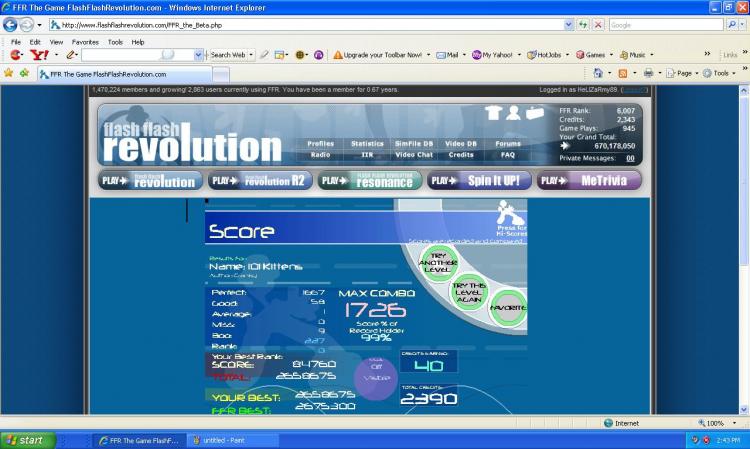Click the mail envelope icon in Yahoo toolbar

[441, 55]
